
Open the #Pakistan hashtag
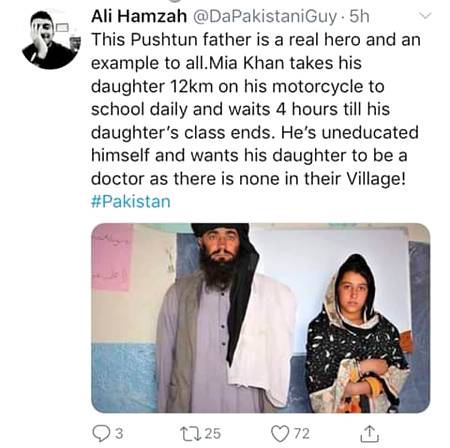(131, 201)
